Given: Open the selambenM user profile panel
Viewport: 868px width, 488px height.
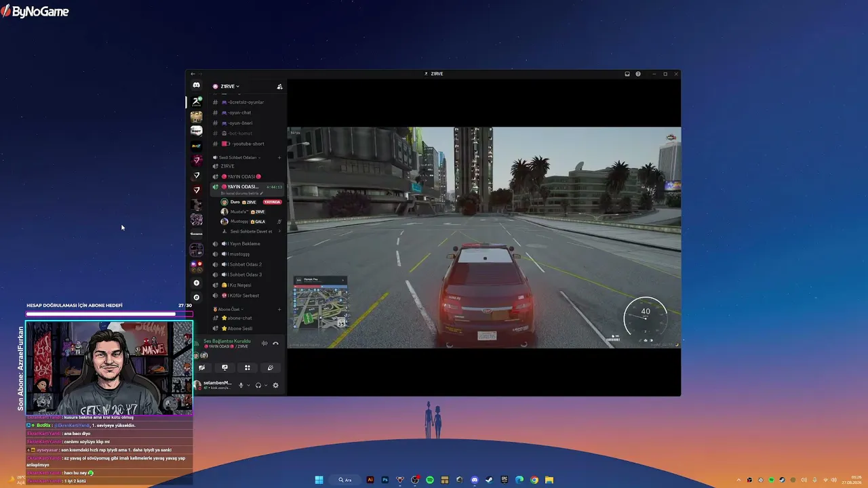Looking at the screenshot, I should (x=214, y=385).
